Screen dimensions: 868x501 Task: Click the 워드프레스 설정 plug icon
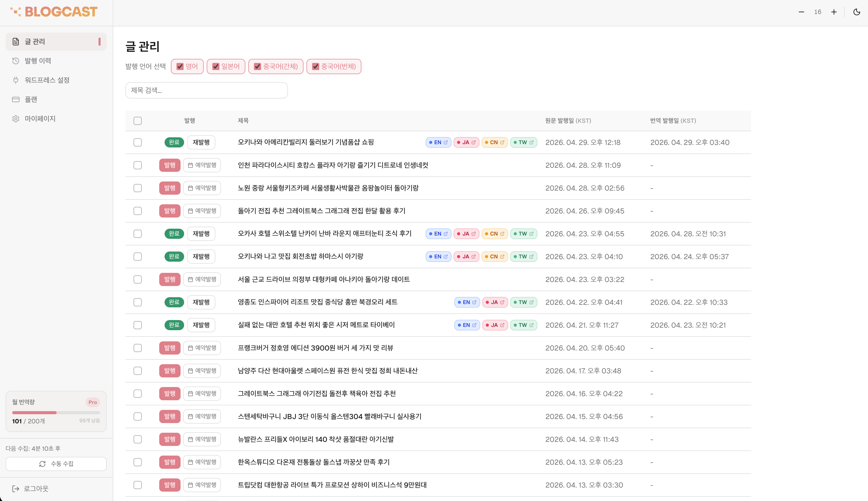[16, 80]
